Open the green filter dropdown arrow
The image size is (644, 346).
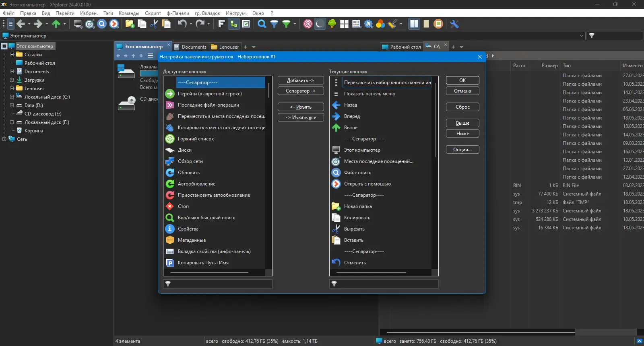click(x=295, y=24)
